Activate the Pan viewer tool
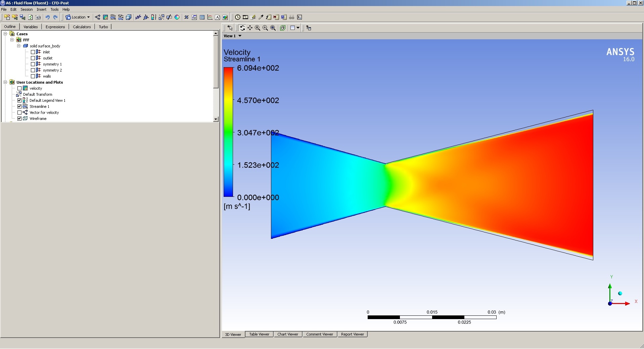This screenshot has width=644, height=349. pyautogui.click(x=250, y=28)
